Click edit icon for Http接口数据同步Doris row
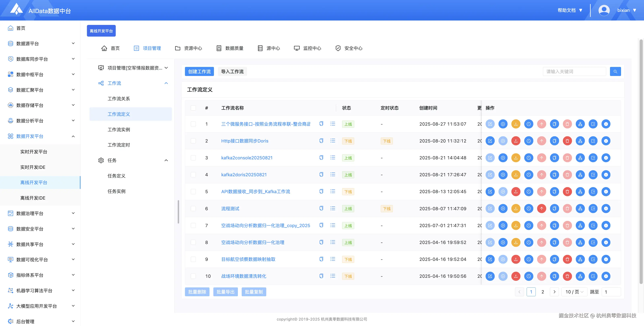 pos(490,141)
